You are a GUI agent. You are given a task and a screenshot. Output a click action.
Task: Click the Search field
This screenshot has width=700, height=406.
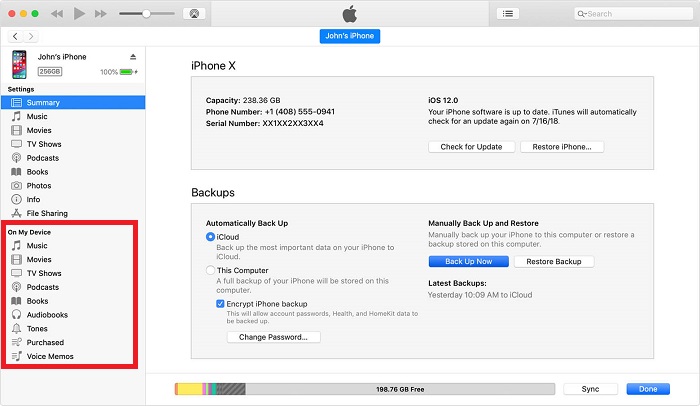click(x=633, y=14)
